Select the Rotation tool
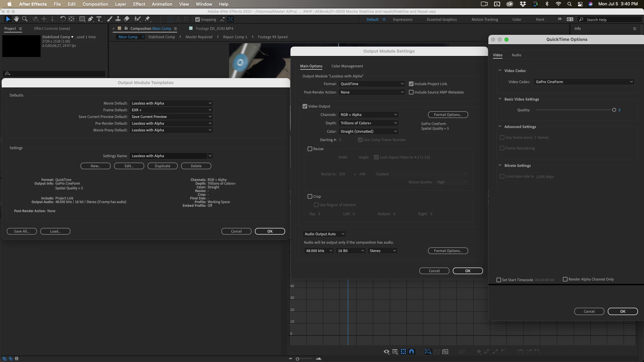 (63, 19)
